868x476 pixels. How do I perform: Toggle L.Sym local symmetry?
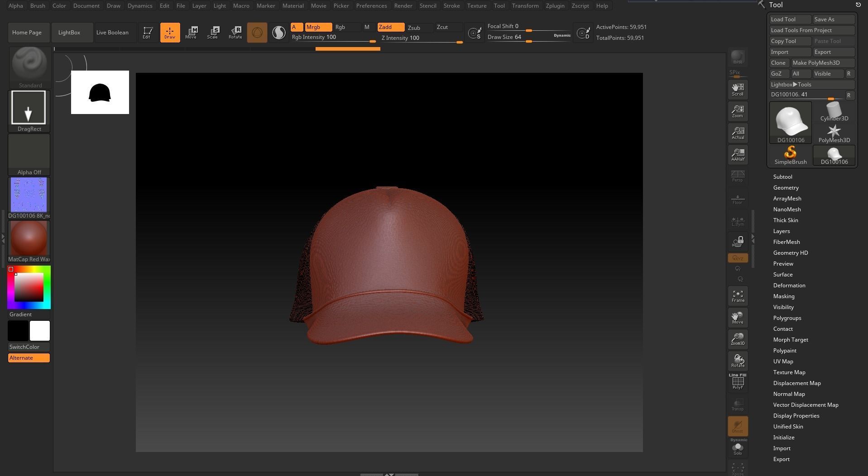[738, 221]
